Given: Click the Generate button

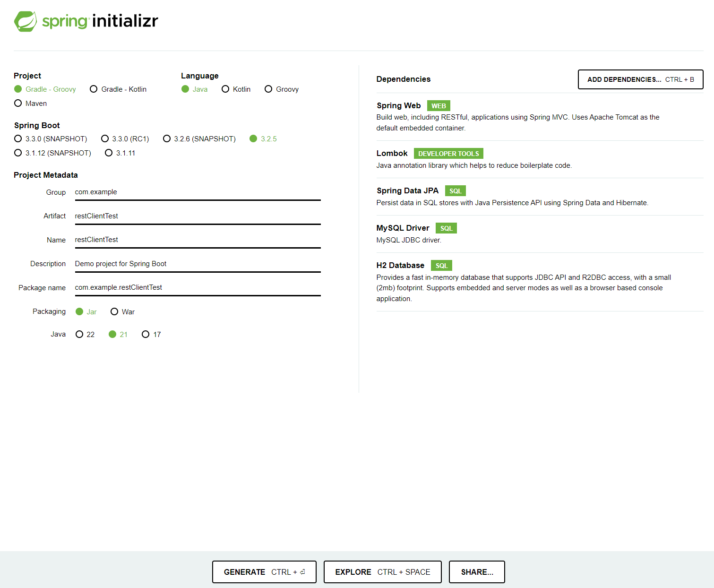Looking at the screenshot, I should [x=264, y=572].
